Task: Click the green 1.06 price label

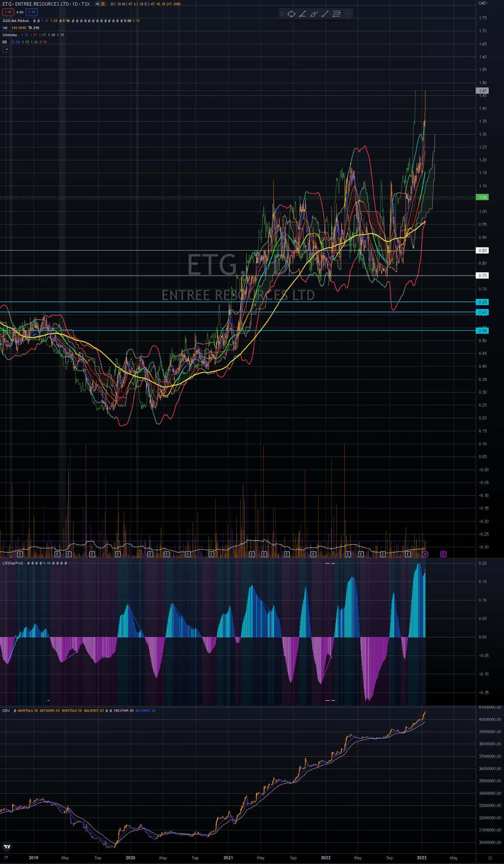Action: coord(482,197)
